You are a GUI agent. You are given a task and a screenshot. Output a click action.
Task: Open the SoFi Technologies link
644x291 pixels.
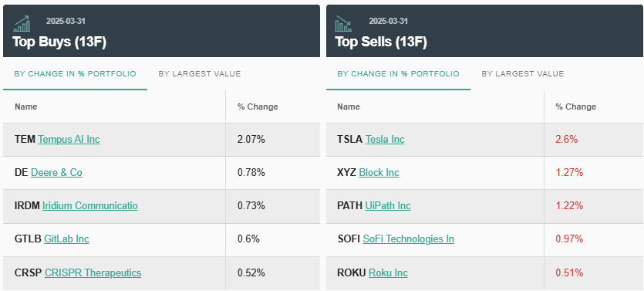408,239
